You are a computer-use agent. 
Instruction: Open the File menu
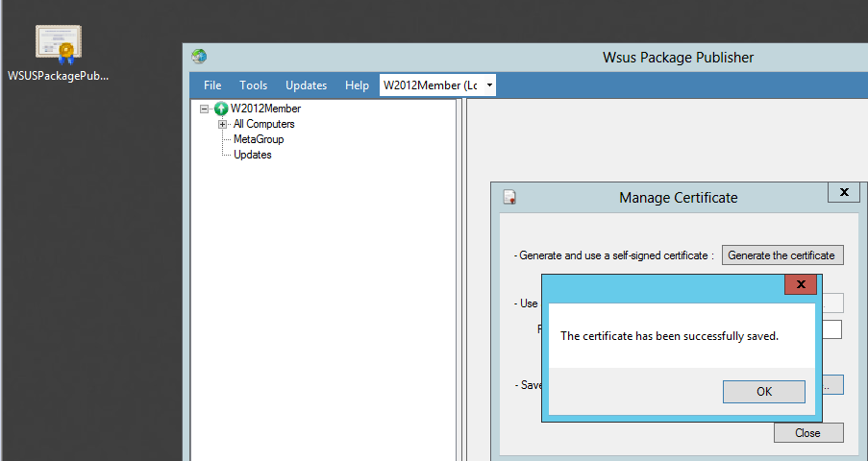click(x=212, y=85)
